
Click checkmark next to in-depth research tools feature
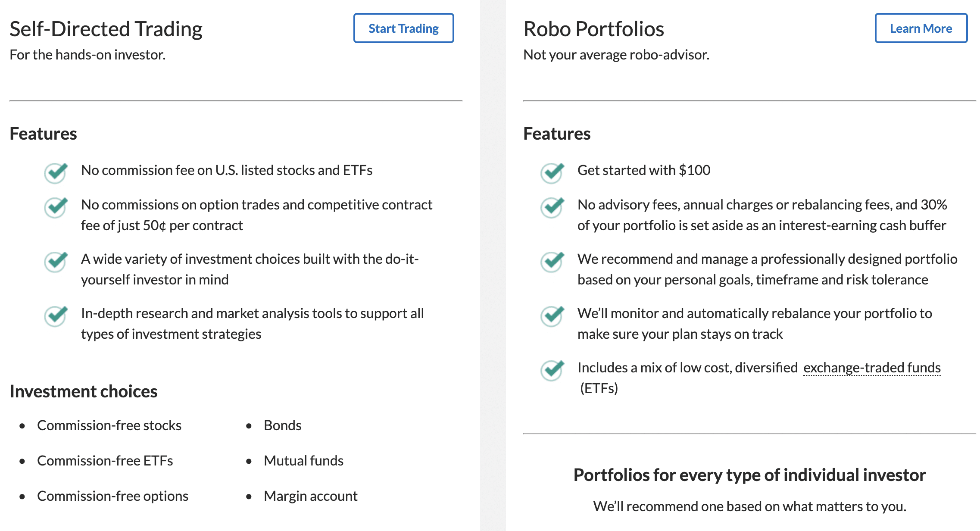56,316
